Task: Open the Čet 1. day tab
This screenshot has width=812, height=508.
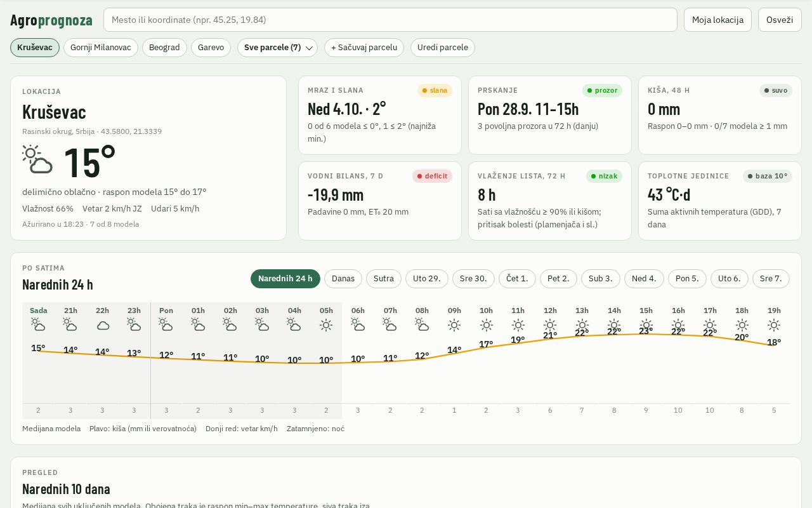Action: tap(517, 279)
